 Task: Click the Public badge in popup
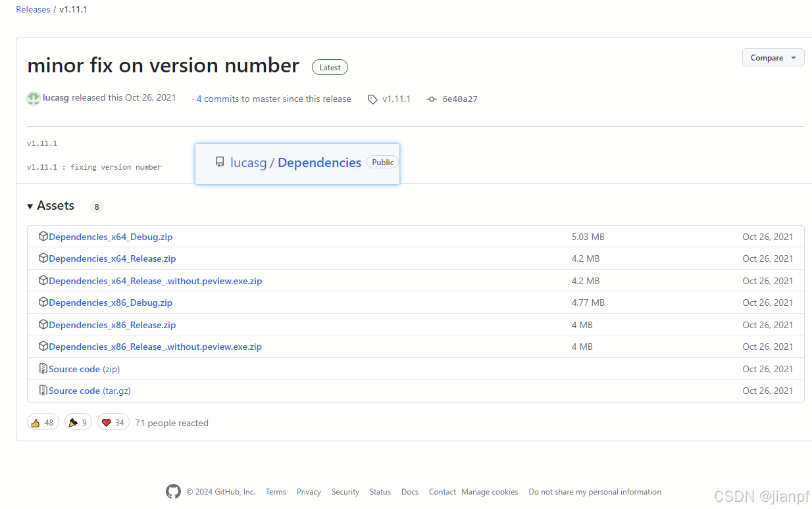point(383,162)
